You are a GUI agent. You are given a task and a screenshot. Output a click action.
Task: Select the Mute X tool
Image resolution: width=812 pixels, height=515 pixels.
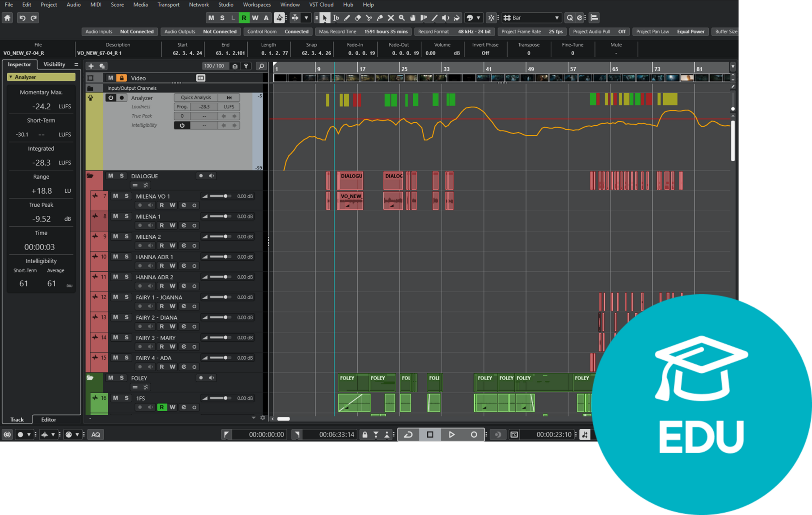coord(391,18)
